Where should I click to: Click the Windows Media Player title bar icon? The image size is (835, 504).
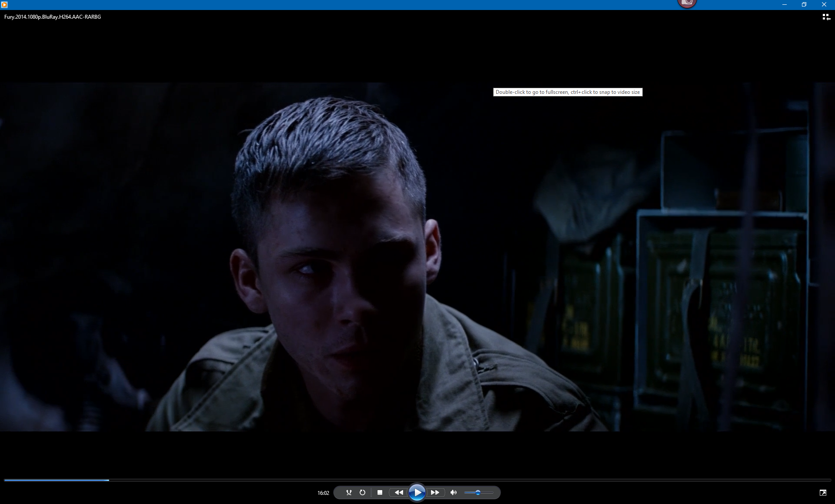4,4
